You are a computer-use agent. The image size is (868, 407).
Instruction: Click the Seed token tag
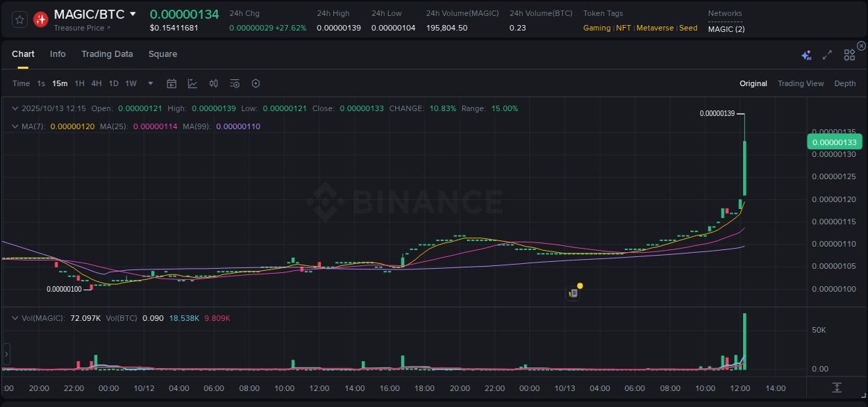click(x=687, y=28)
